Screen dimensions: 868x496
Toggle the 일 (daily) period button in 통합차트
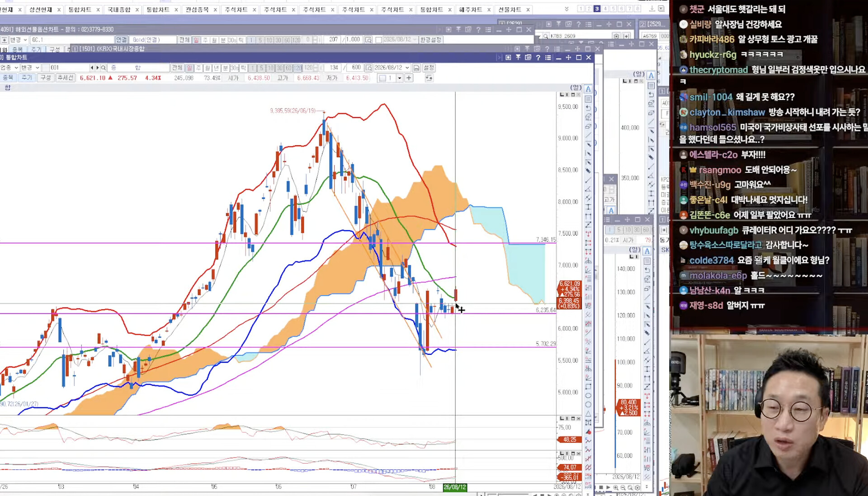click(189, 68)
